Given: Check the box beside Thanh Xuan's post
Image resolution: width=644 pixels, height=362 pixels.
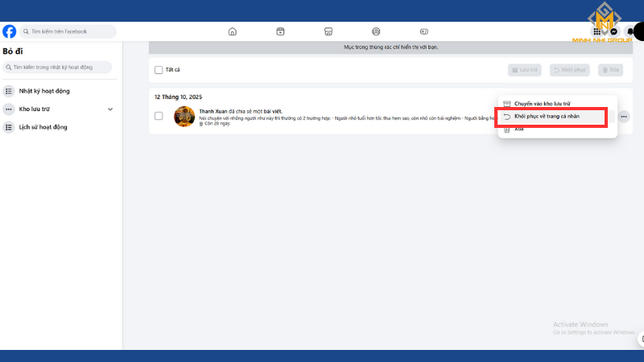Looking at the screenshot, I should click(159, 116).
